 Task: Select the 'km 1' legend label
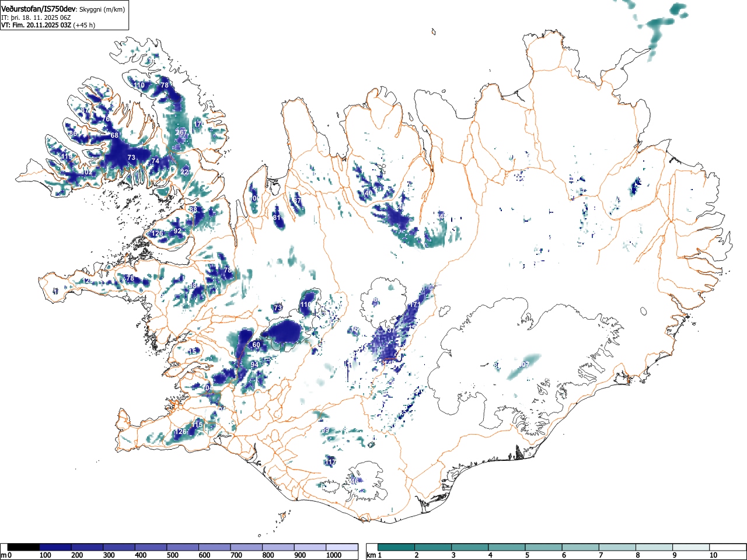pyautogui.click(x=373, y=555)
